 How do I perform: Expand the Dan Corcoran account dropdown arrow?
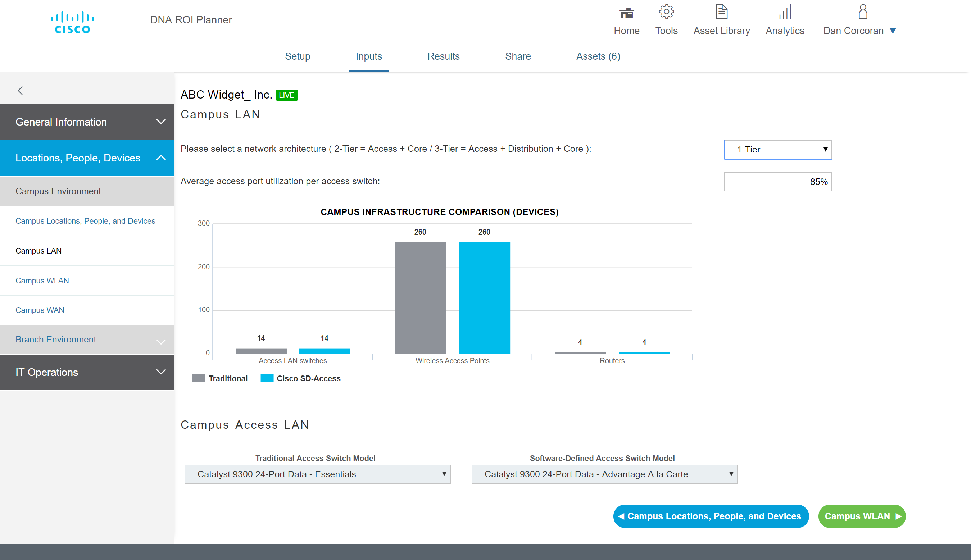[893, 31]
